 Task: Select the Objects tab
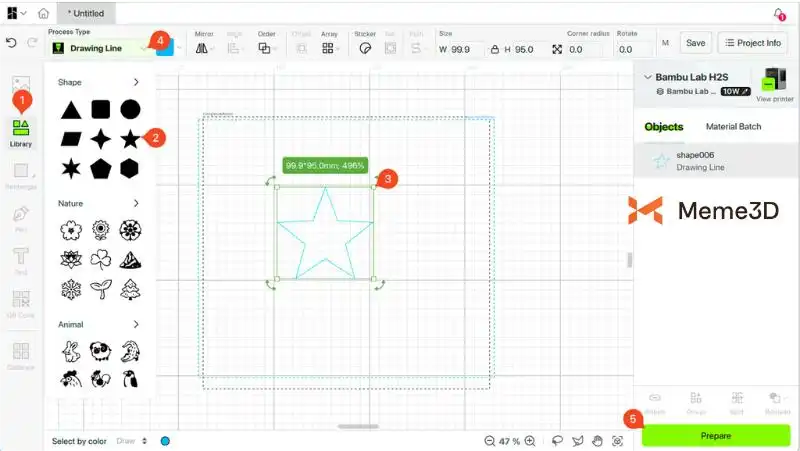pos(663,127)
